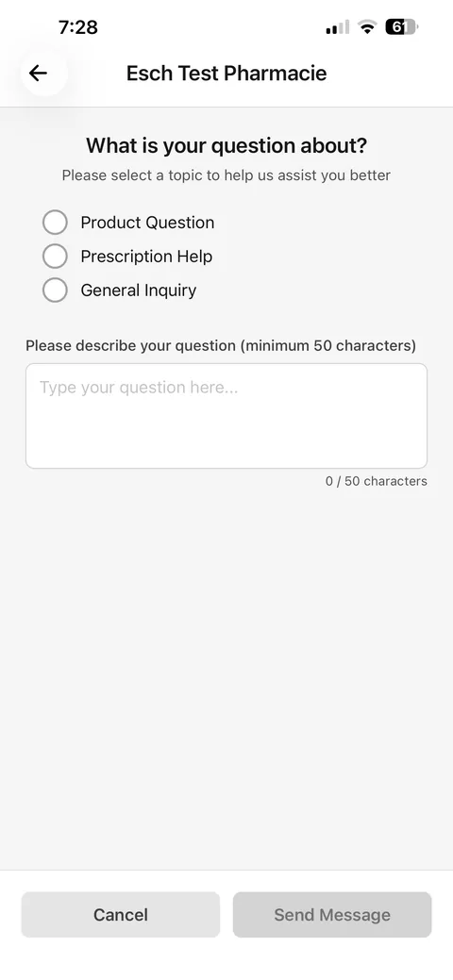Tap the '0 / 50 characters' counter
Image resolution: width=453 pixels, height=980 pixels.
coord(376,481)
